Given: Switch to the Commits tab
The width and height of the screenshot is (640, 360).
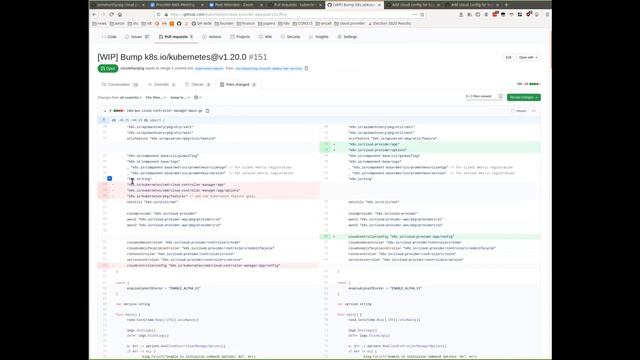Looking at the screenshot, I should coord(162,84).
